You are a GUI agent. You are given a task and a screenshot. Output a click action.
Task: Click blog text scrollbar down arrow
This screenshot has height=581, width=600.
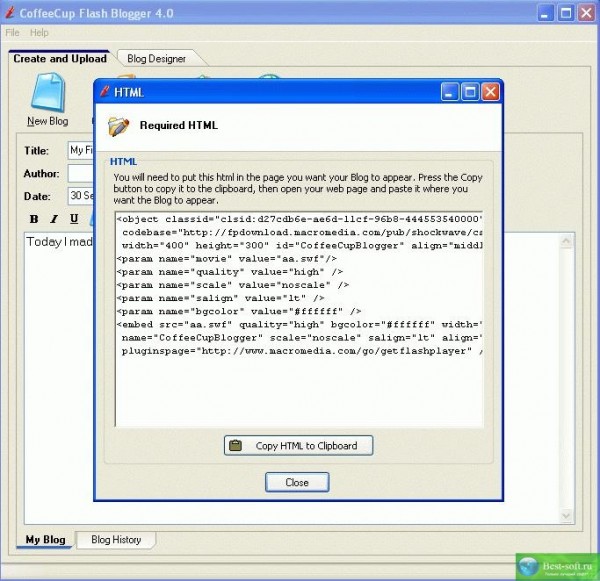566,516
